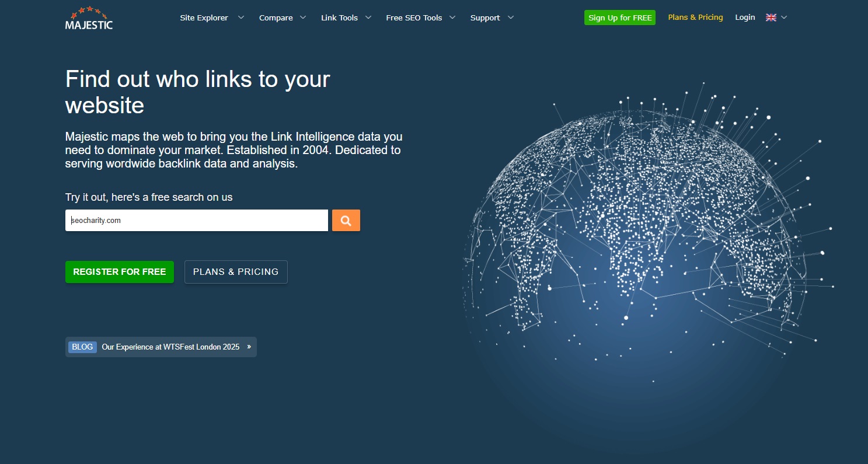Image resolution: width=868 pixels, height=464 pixels.
Task: Click the PLANS & PRICING outlined button
Action: (x=236, y=272)
